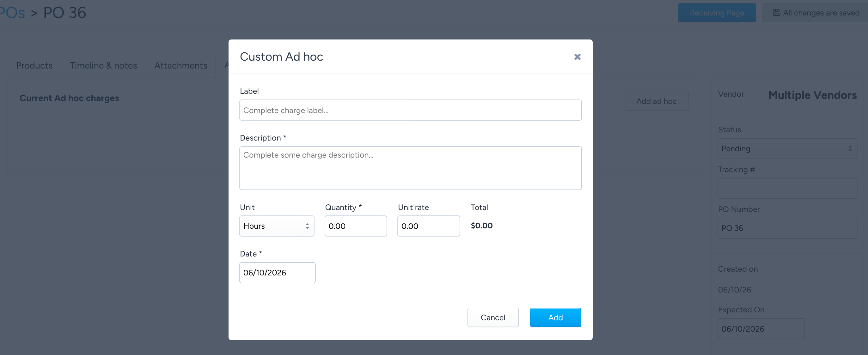The height and width of the screenshot is (355, 868).
Task: Click the Unit rate input field
Action: [x=428, y=226]
